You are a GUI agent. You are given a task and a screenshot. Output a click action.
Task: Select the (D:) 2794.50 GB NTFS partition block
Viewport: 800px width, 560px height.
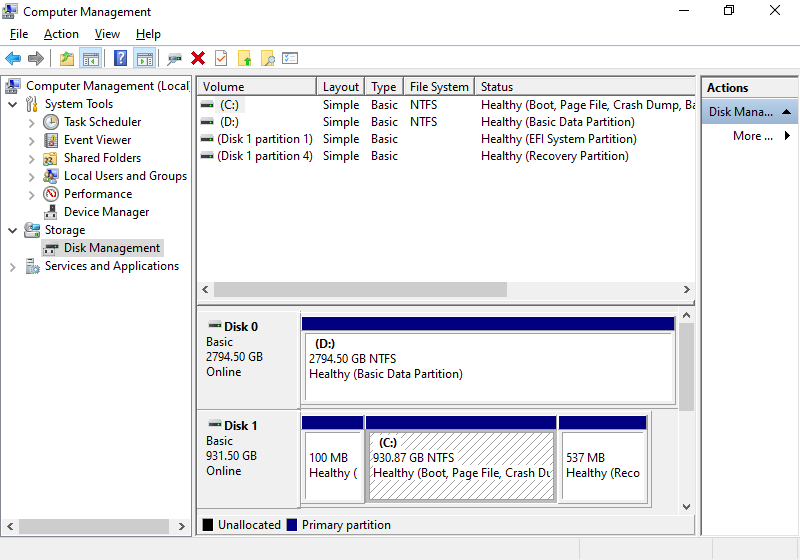(488, 366)
